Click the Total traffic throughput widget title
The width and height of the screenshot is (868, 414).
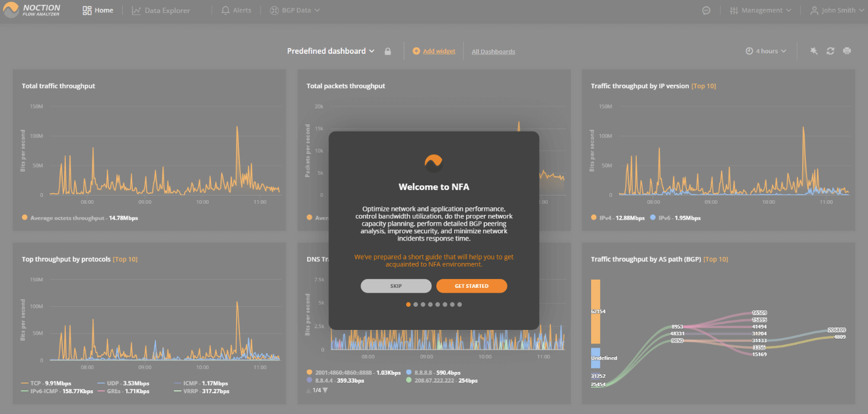point(59,86)
